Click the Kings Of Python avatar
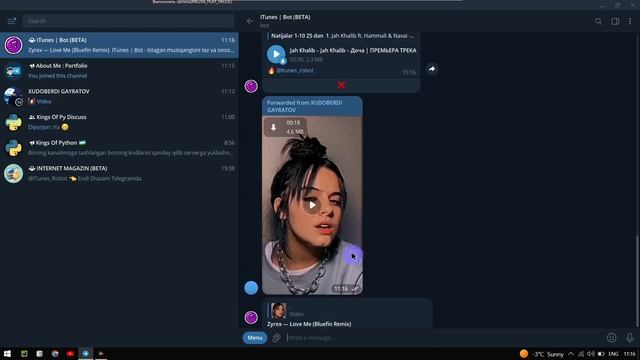The width and height of the screenshot is (640, 360). tap(13, 148)
